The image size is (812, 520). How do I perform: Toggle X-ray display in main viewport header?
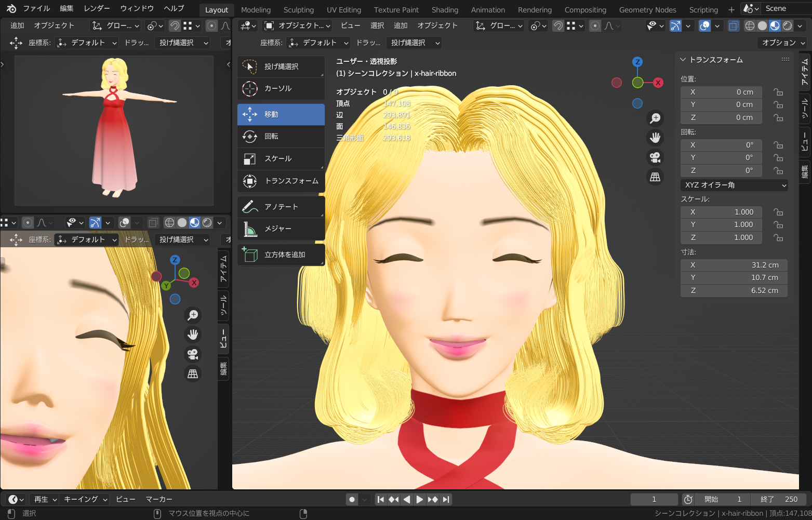pos(733,26)
